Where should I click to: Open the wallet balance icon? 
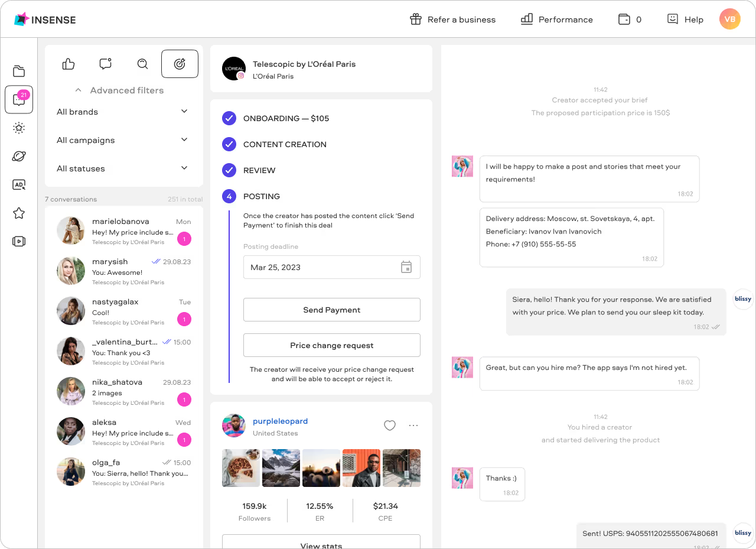(624, 20)
